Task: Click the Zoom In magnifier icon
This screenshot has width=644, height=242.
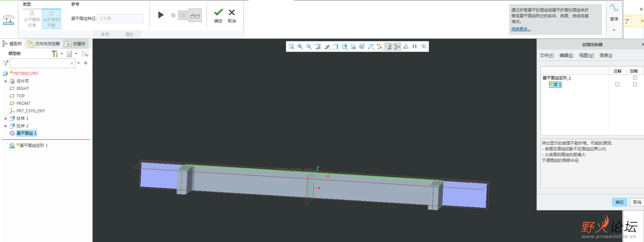Action: (300, 46)
